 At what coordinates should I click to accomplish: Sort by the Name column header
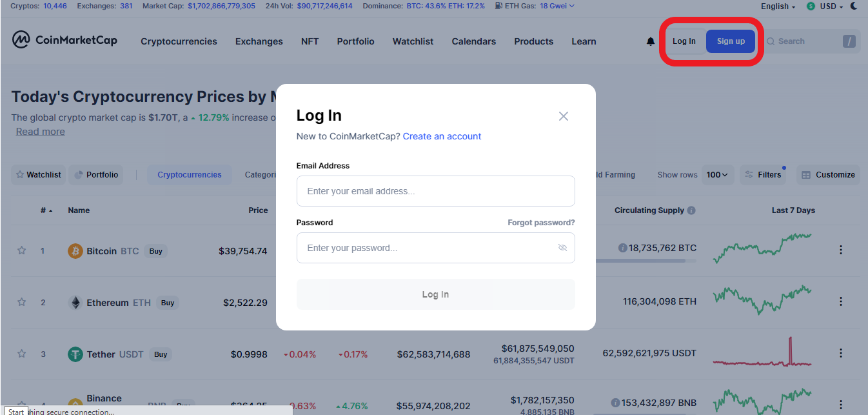[79, 210]
